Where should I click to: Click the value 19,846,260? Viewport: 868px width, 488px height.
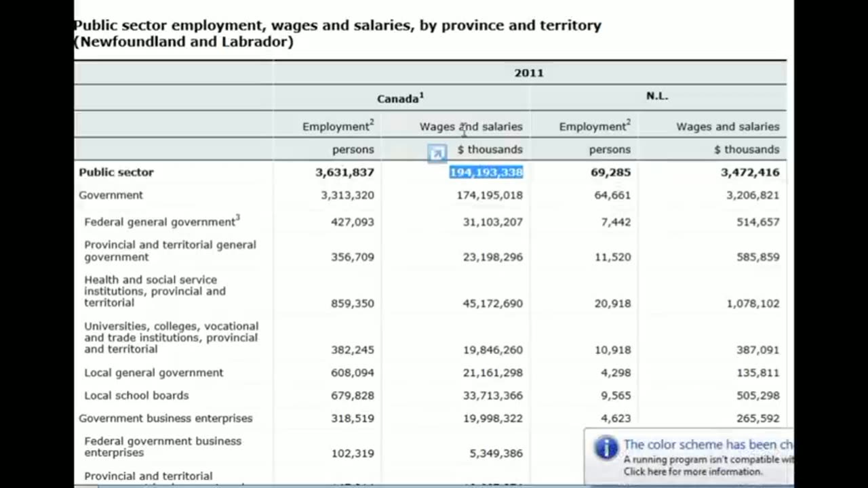click(493, 350)
